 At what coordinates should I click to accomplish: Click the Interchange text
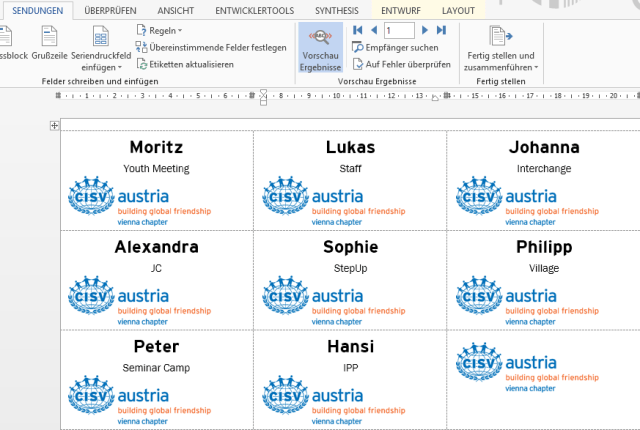click(x=544, y=168)
